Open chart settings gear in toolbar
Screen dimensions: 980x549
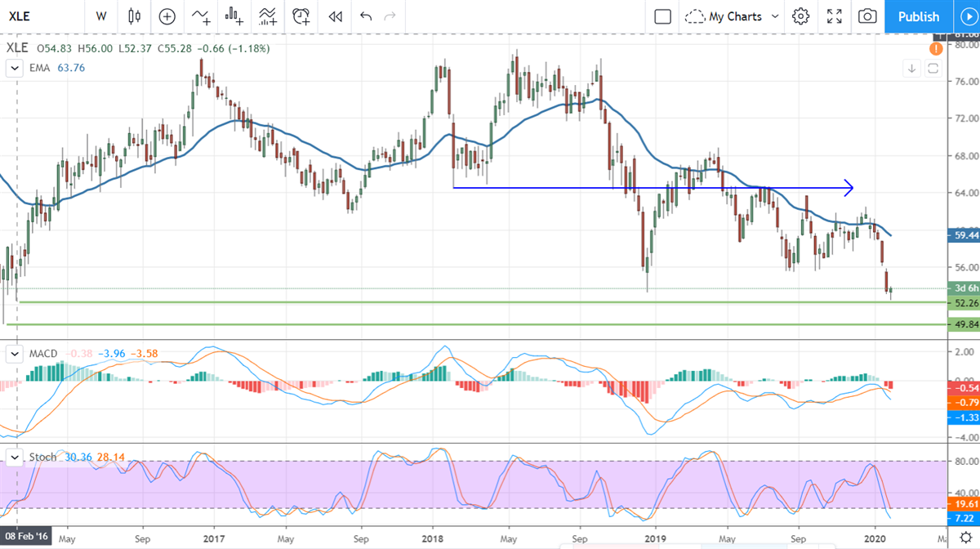pos(800,16)
